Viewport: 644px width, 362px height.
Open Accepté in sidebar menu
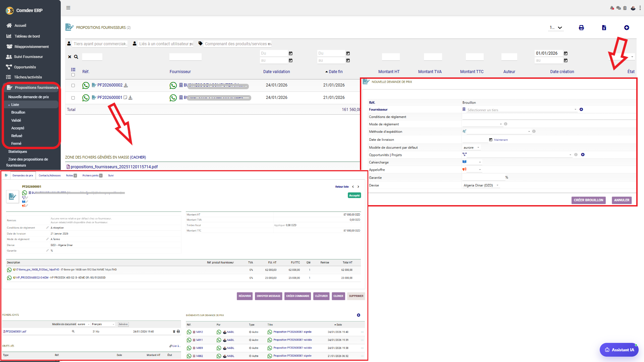(18, 128)
